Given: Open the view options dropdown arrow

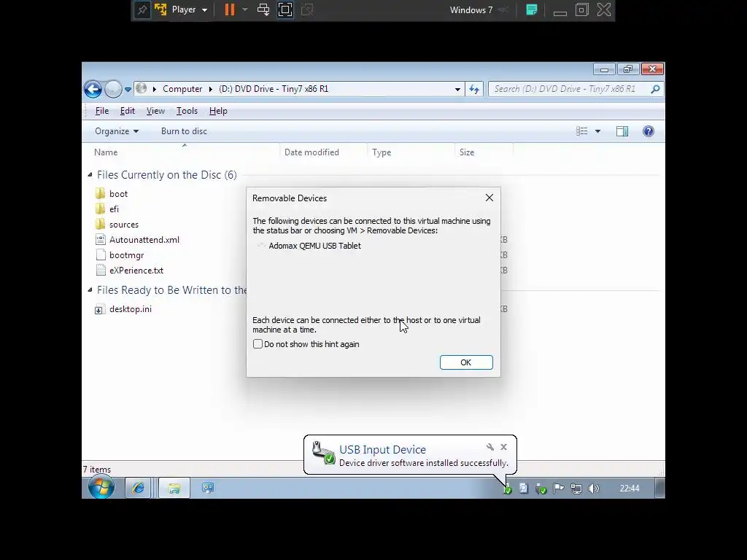Looking at the screenshot, I should (x=598, y=131).
